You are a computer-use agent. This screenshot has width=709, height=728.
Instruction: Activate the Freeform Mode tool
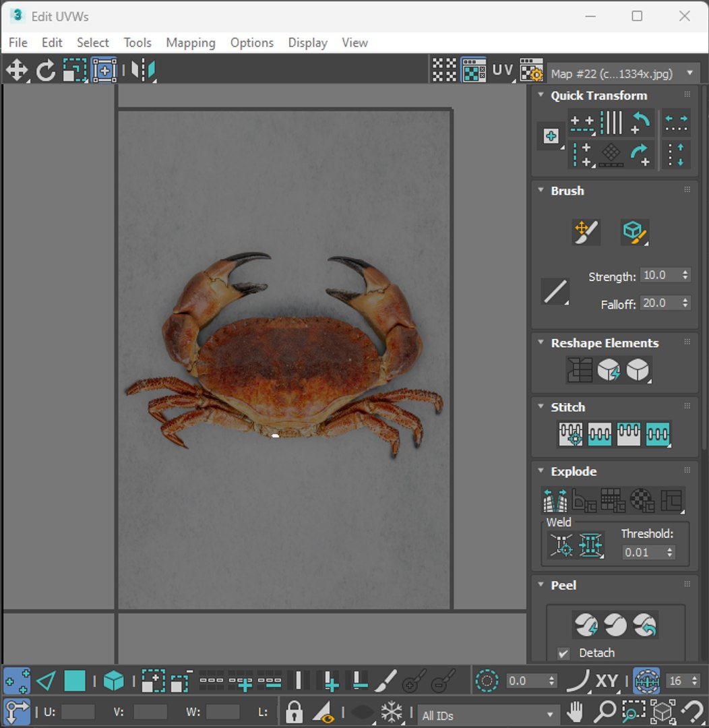pos(104,71)
